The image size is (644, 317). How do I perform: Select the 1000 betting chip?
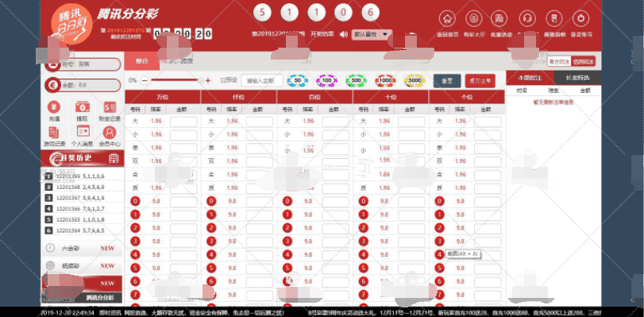tap(385, 80)
